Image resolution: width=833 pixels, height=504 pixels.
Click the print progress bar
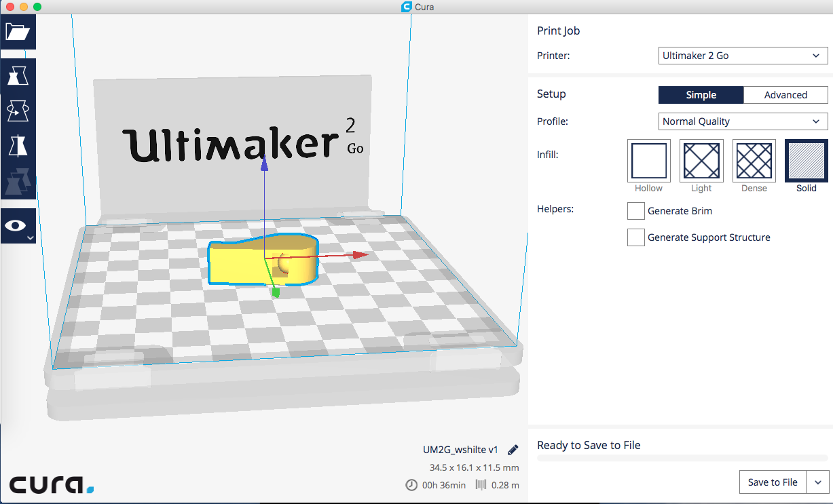pos(682,459)
